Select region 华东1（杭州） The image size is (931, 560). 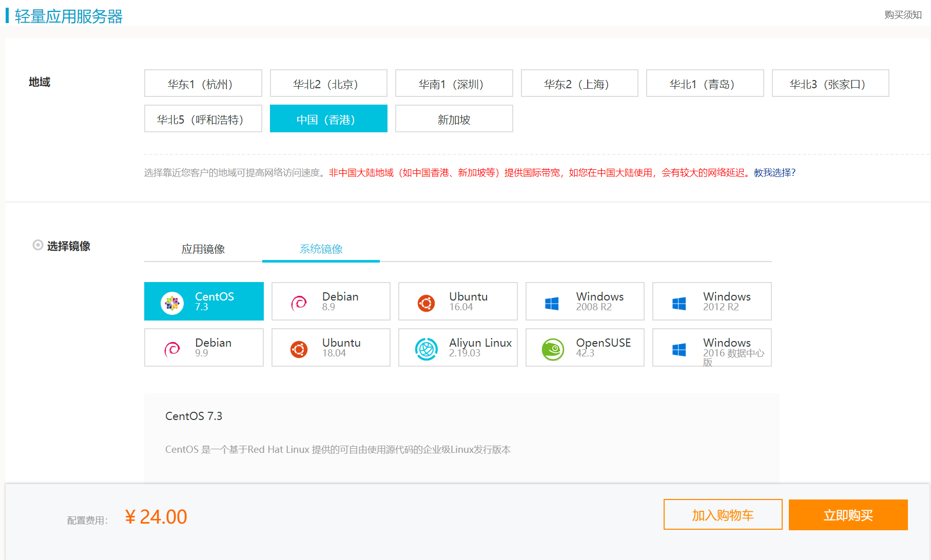[203, 83]
